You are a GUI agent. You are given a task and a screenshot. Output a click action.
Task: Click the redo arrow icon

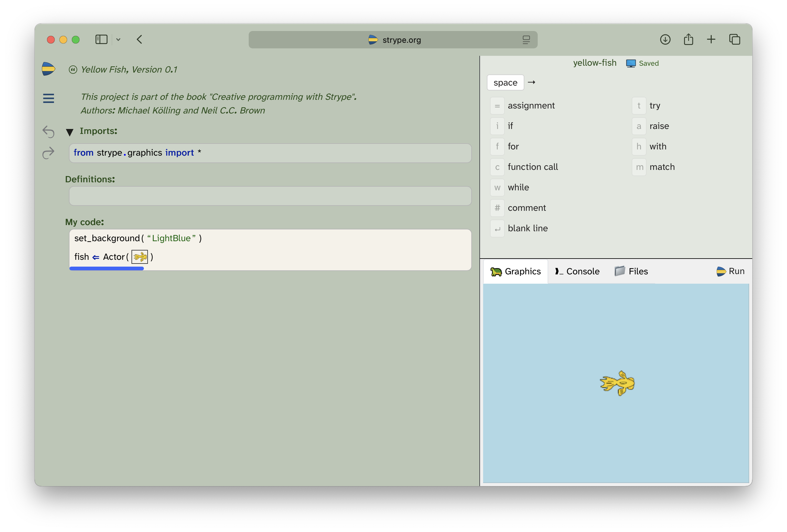[48, 153]
